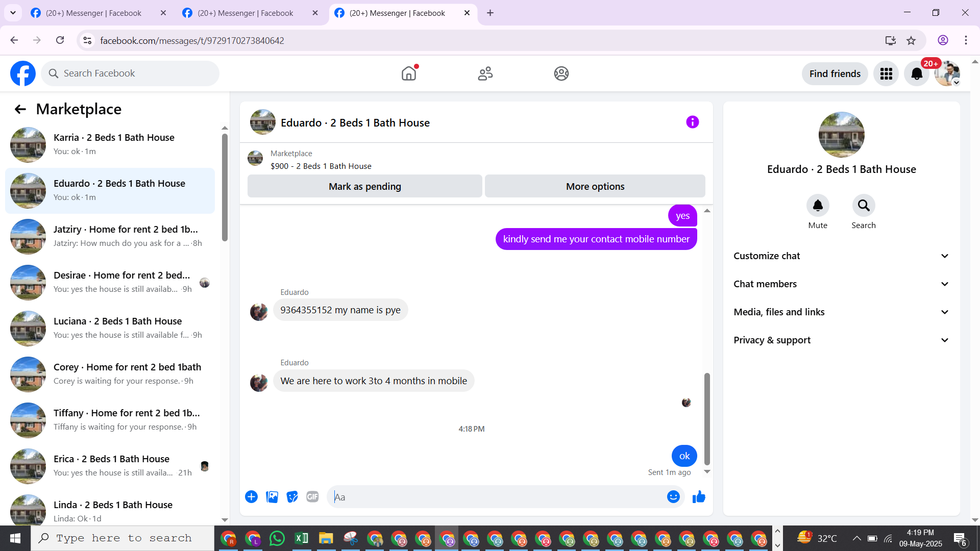Open more actions plus icon
This screenshot has height=551, width=980.
tap(251, 497)
